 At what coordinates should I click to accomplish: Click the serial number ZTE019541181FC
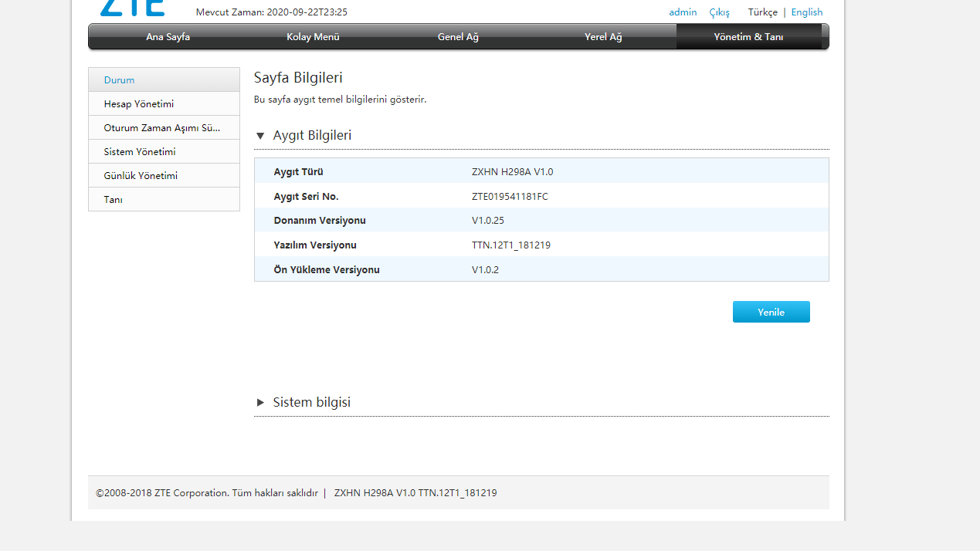point(510,196)
